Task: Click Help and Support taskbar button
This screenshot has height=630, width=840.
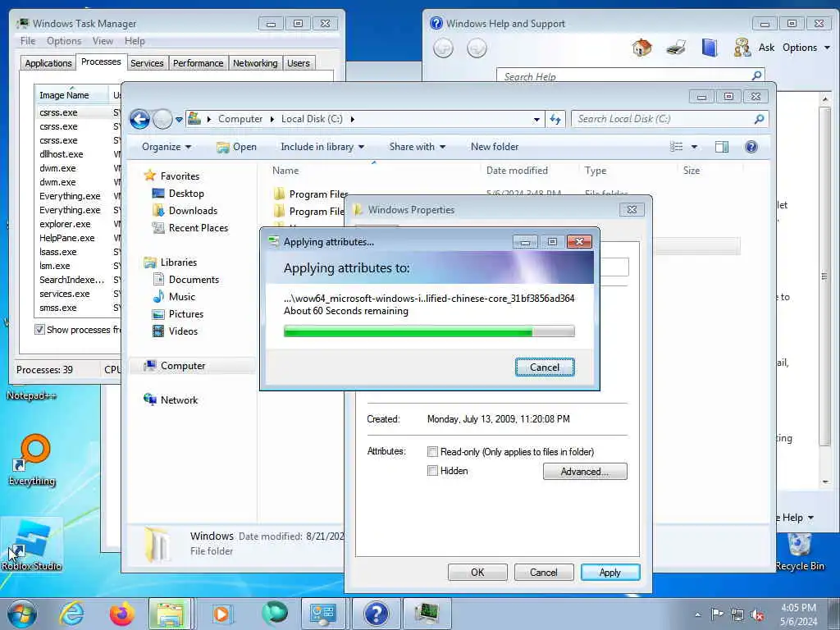Action: click(376, 614)
